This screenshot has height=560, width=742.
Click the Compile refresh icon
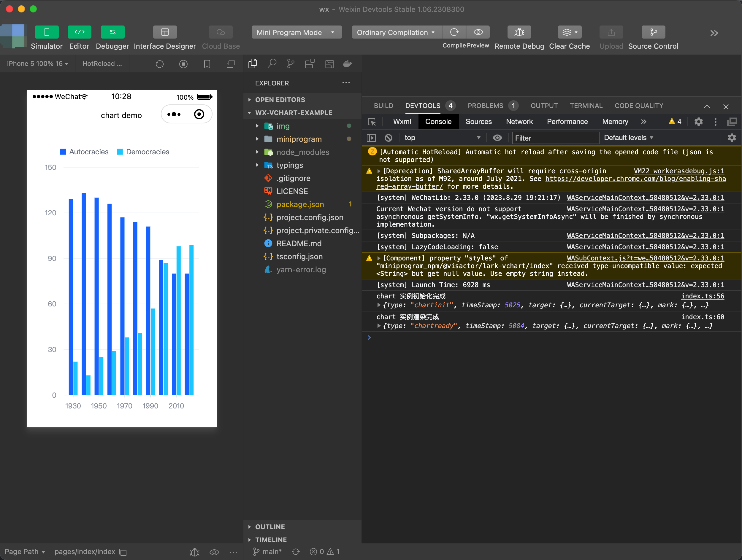(x=454, y=32)
